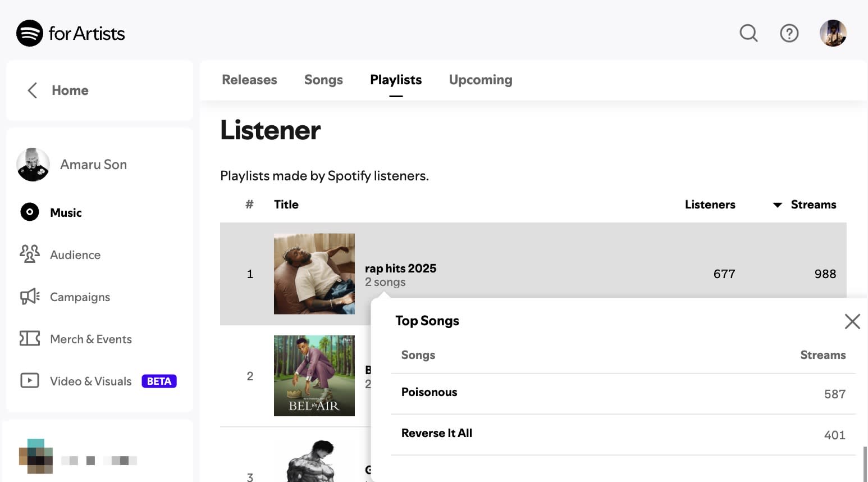
Task: Switch to the Songs tab
Action: coord(323,80)
